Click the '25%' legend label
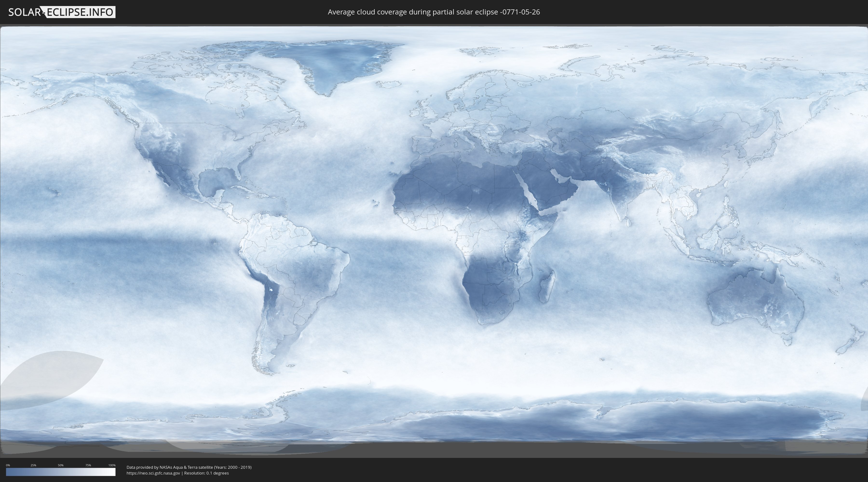Viewport: 868px width, 482px height. (33, 465)
